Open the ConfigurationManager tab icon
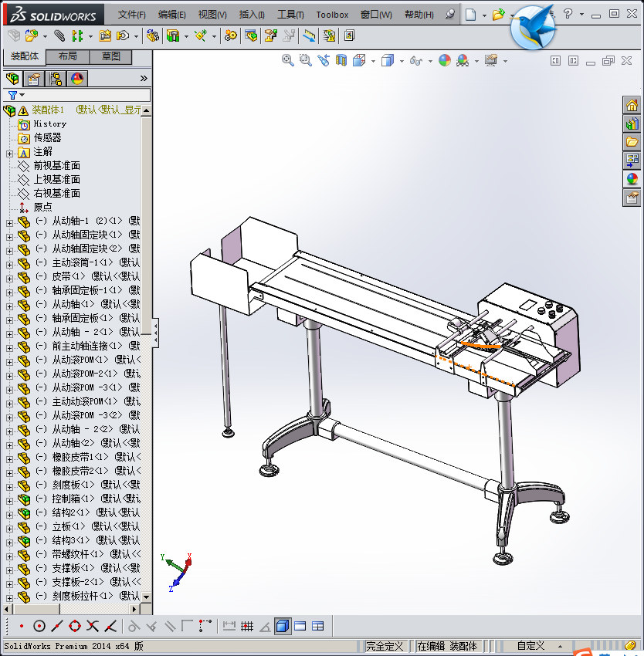This screenshot has height=656, width=644. (56, 78)
